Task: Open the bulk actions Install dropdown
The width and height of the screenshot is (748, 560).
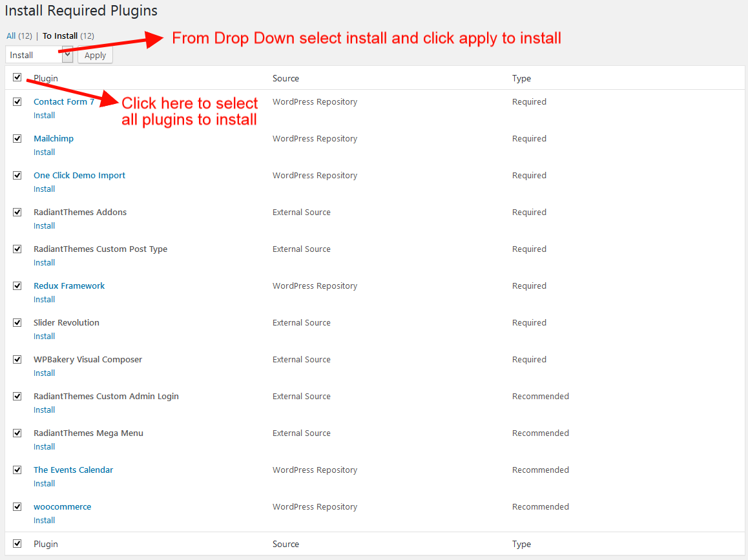Action: pos(39,56)
